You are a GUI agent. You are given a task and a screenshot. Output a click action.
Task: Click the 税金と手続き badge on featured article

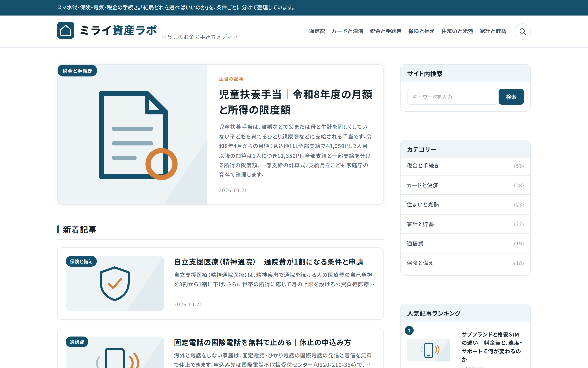click(77, 71)
